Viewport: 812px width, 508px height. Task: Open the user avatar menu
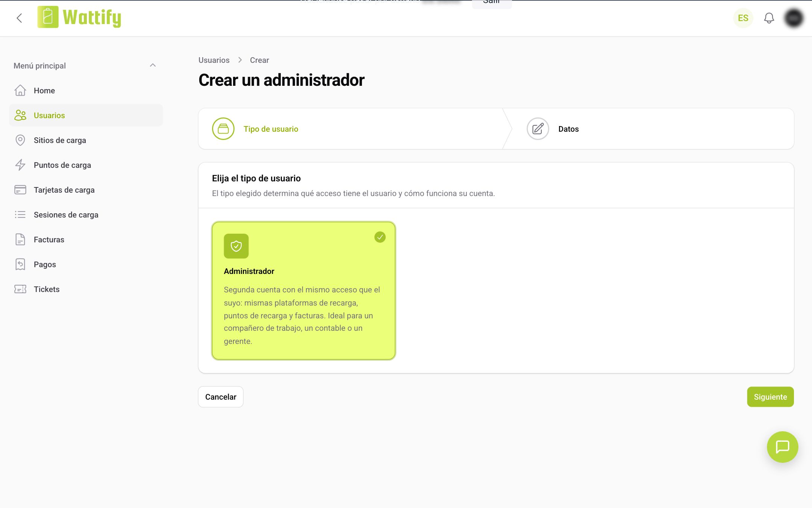click(x=794, y=18)
